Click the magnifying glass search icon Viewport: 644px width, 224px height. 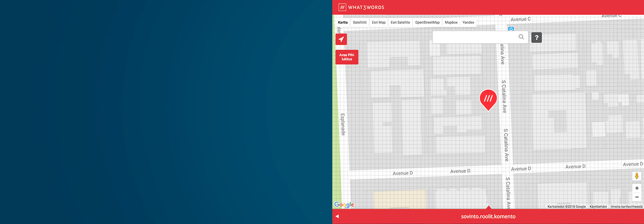pyautogui.click(x=521, y=37)
